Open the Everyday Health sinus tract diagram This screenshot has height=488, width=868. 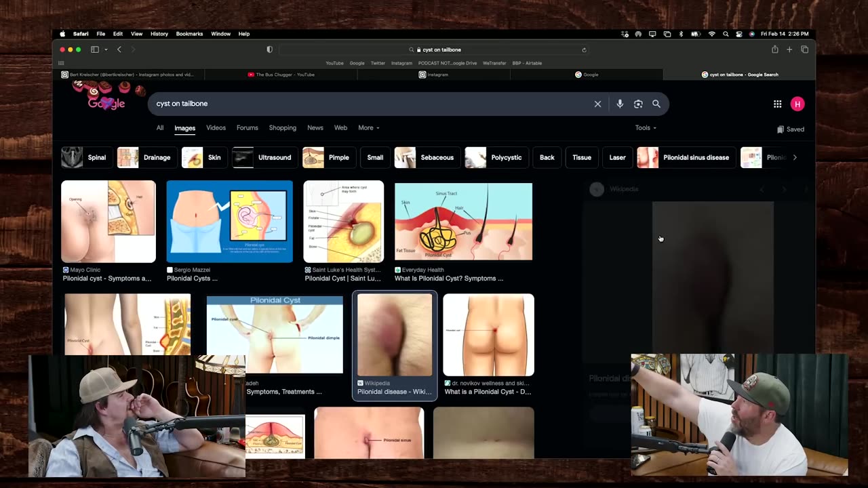tap(464, 222)
